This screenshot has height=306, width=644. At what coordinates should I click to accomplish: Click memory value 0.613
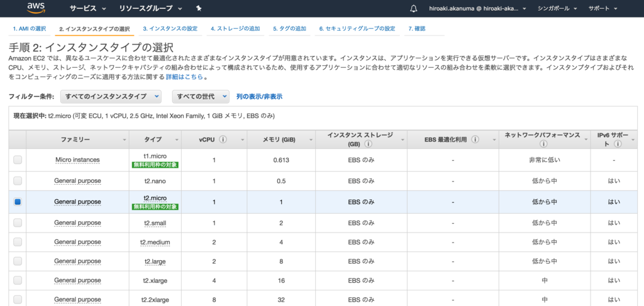point(281,160)
